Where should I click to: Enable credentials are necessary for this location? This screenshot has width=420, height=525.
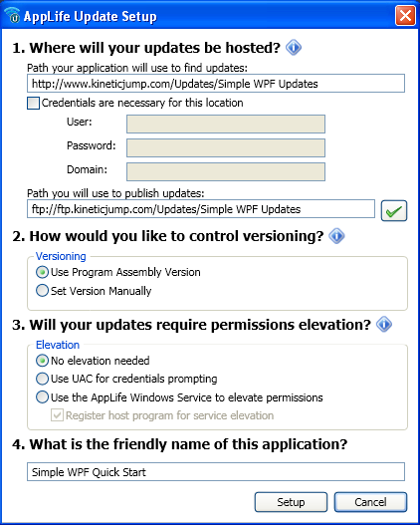tap(33, 103)
